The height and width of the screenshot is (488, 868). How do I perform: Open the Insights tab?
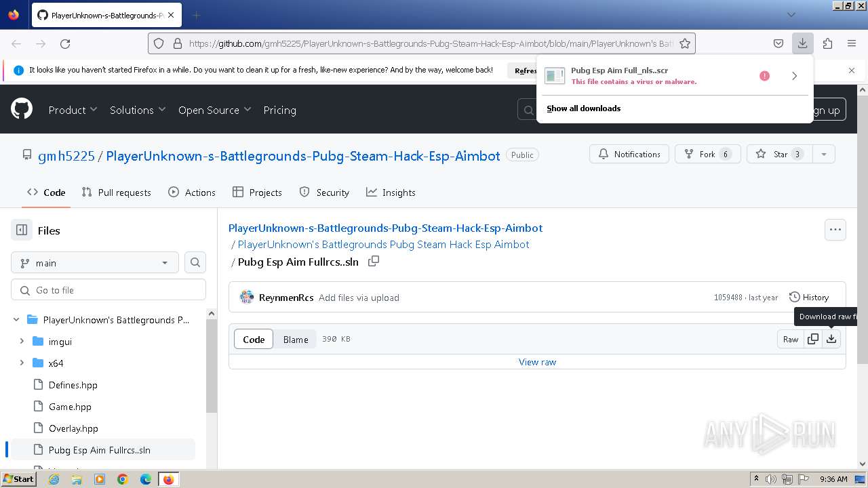[x=391, y=192]
